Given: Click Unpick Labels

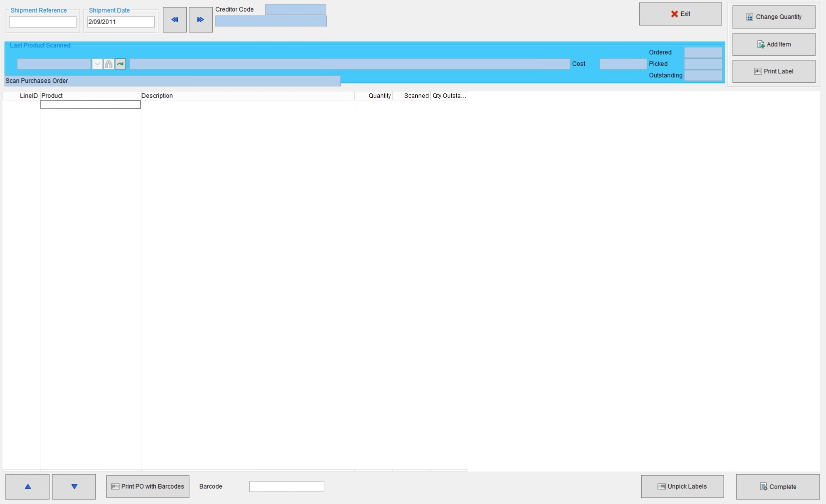Looking at the screenshot, I should pos(682,487).
